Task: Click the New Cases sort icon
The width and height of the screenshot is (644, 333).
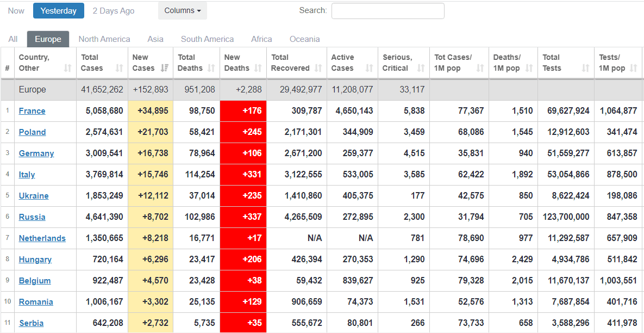Action: pos(165,69)
